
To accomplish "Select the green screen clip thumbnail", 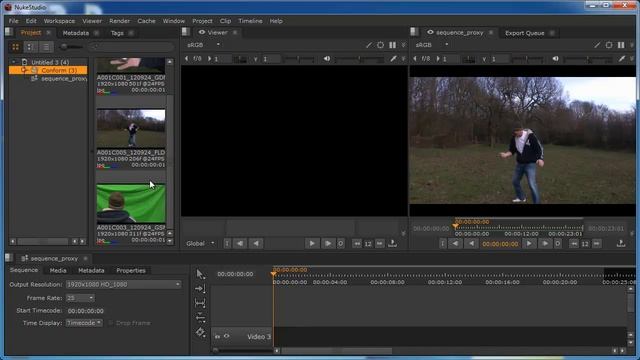I will click(131, 203).
